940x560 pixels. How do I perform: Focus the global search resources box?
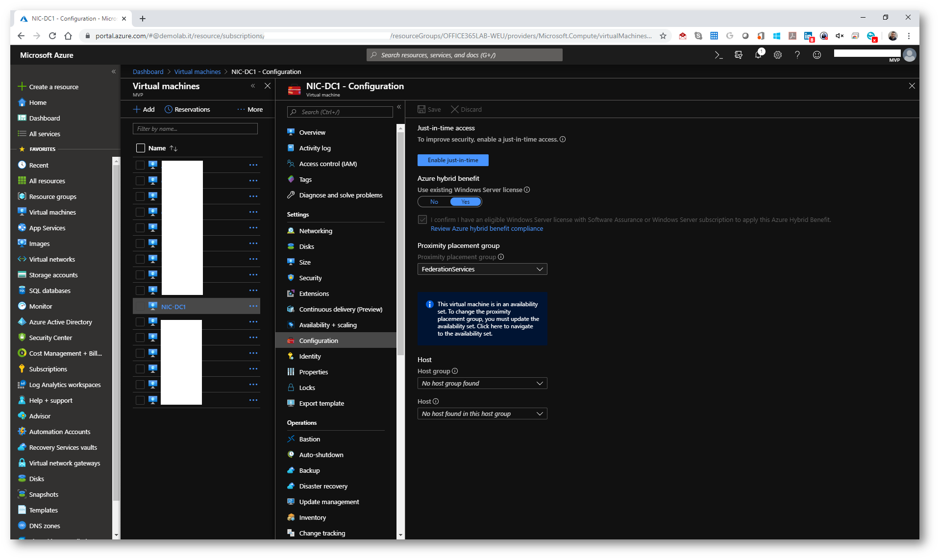tap(465, 55)
